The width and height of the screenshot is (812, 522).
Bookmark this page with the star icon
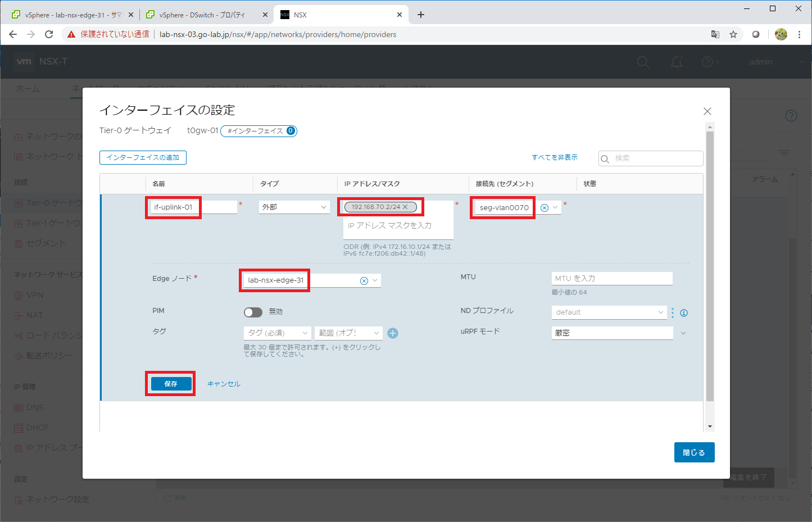(733, 34)
